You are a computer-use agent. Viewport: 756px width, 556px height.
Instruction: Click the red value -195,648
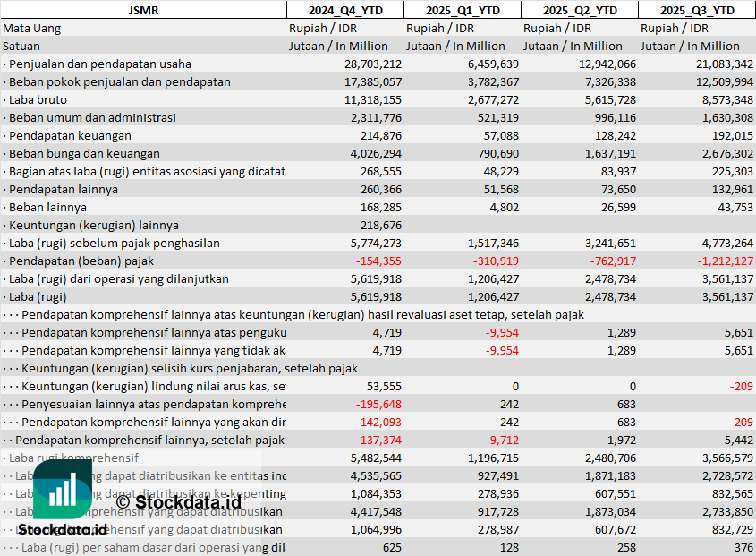[379, 404]
